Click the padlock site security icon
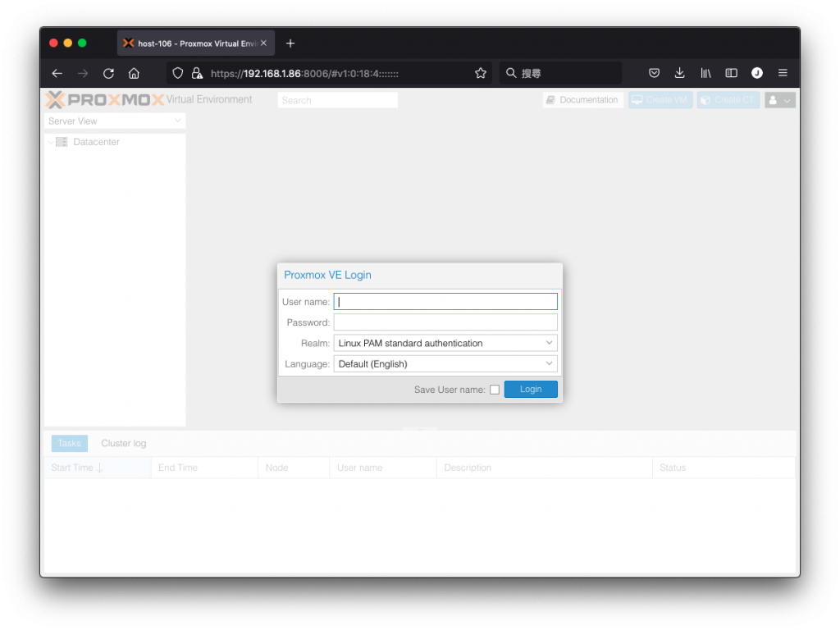Screen dimensions: 840x630 pos(197,73)
